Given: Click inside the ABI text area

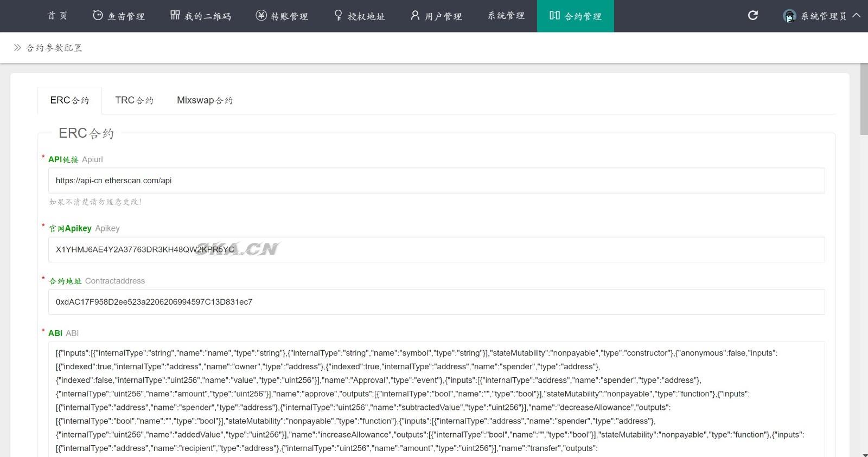Looking at the screenshot, I should pos(436,400).
